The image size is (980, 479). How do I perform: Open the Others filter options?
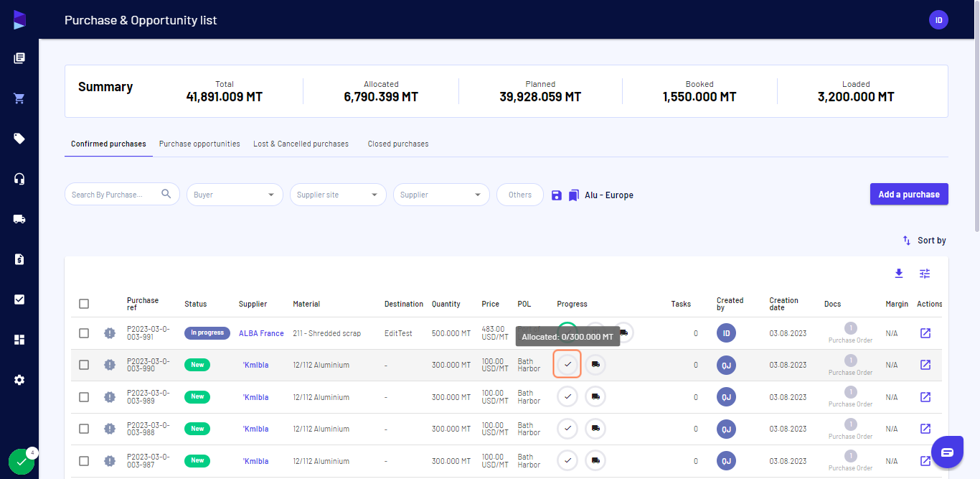[x=520, y=195]
